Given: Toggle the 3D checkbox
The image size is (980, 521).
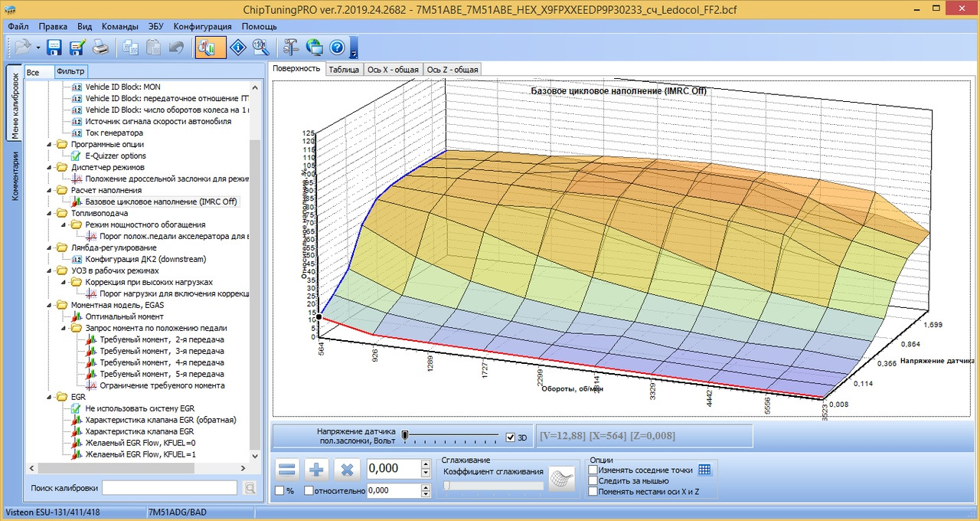Looking at the screenshot, I should [511, 437].
